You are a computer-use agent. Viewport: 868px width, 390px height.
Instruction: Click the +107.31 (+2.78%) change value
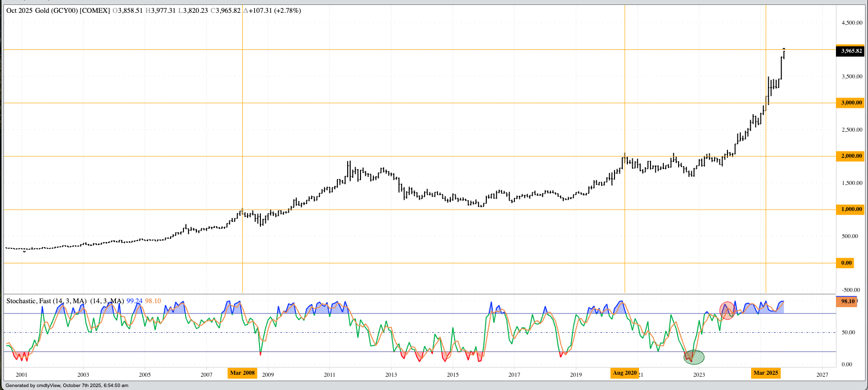[x=275, y=10]
